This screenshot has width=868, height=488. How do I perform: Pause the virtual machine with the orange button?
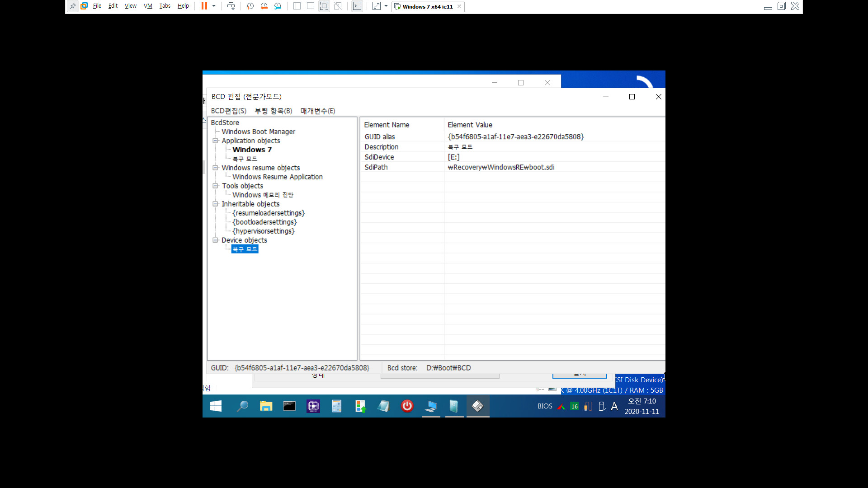tap(204, 6)
